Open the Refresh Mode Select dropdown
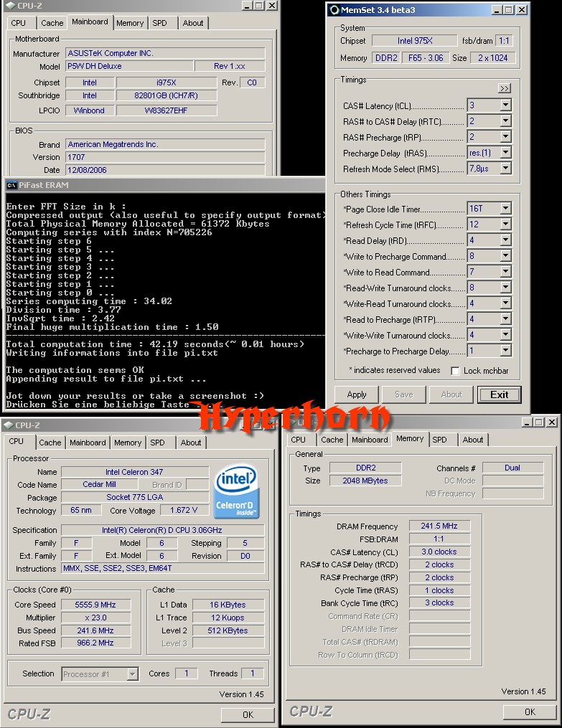This screenshot has width=562, height=728. pyautogui.click(x=506, y=169)
